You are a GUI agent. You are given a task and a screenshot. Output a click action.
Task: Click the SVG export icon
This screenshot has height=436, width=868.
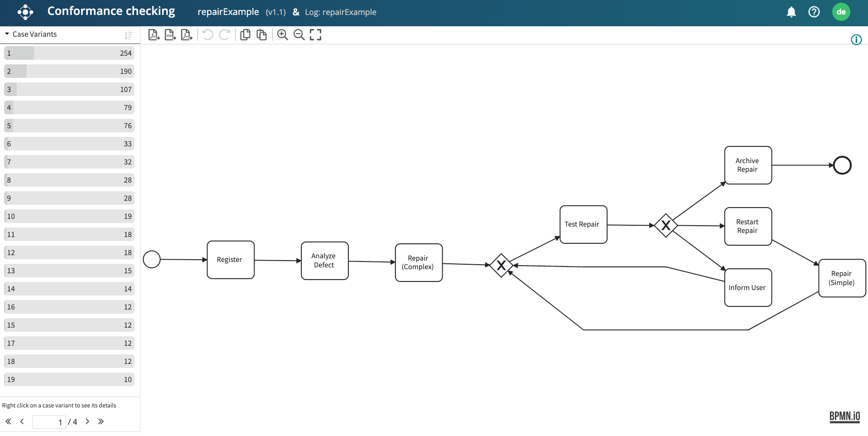[170, 35]
